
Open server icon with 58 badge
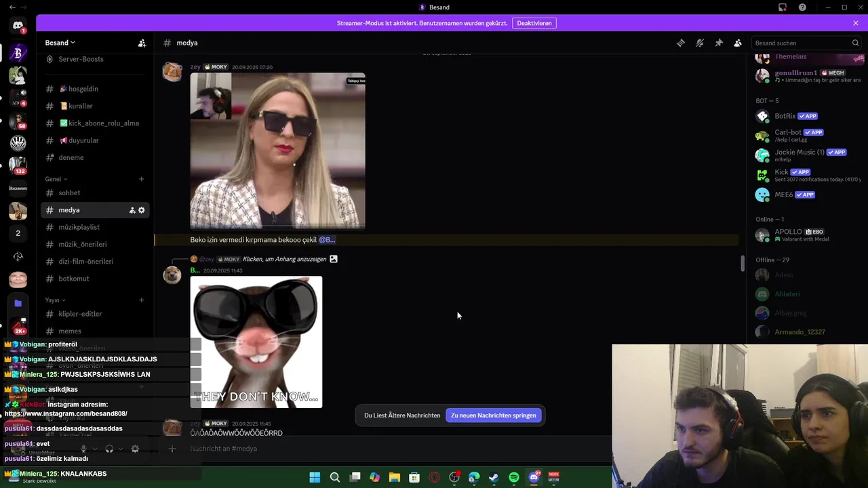tap(18, 121)
